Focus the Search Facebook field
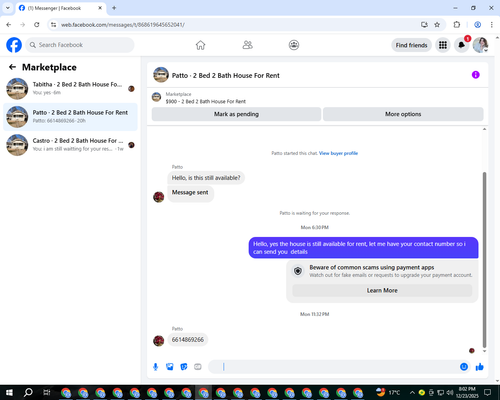Viewport: 500px width, 400px height. pos(80,45)
